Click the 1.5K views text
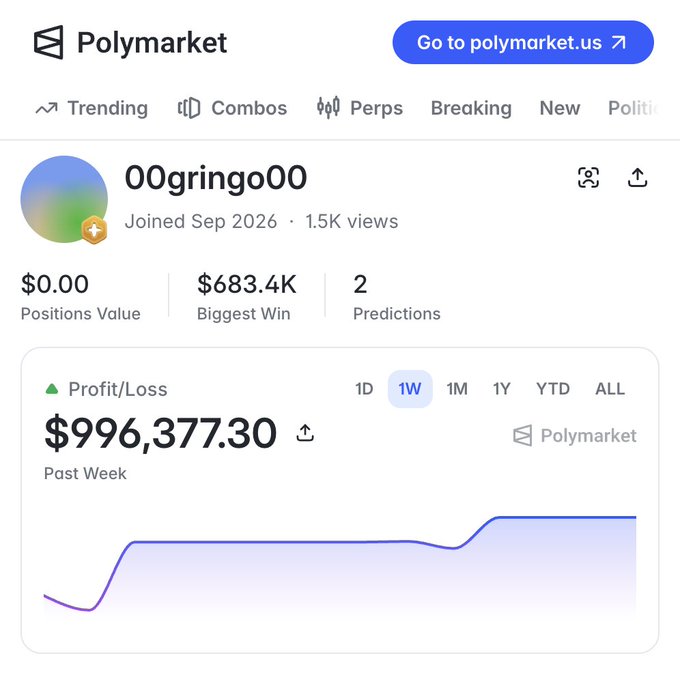680x673 pixels. pyautogui.click(x=352, y=222)
